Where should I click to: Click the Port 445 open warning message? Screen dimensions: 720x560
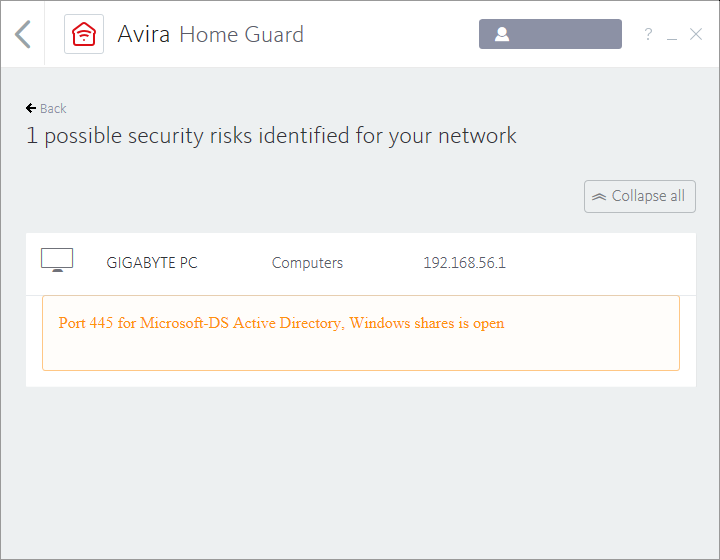pos(281,323)
